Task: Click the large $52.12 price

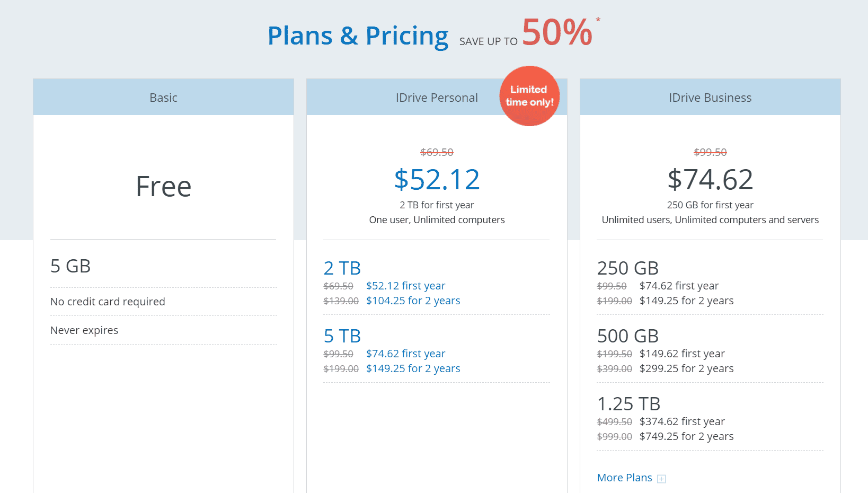Action: click(x=437, y=179)
